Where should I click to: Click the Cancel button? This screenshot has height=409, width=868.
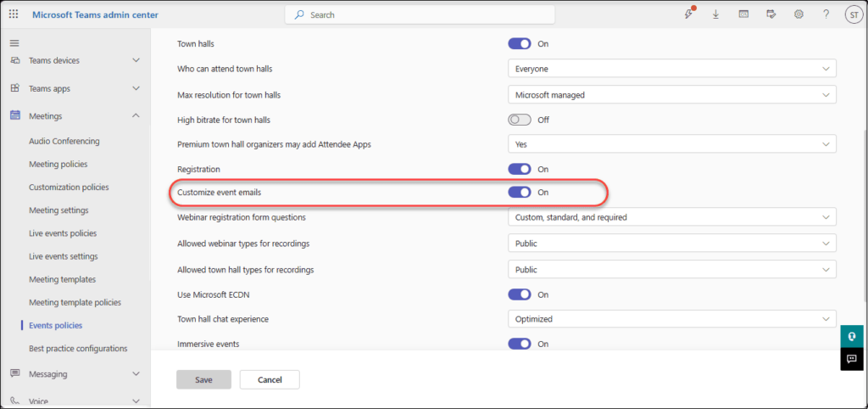(270, 379)
